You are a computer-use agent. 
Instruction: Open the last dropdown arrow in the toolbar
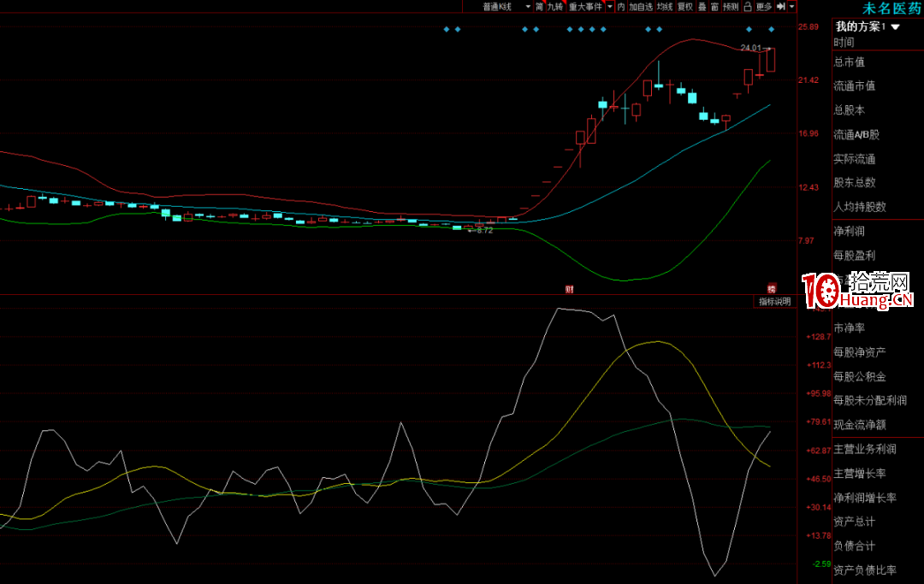[x=792, y=7]
